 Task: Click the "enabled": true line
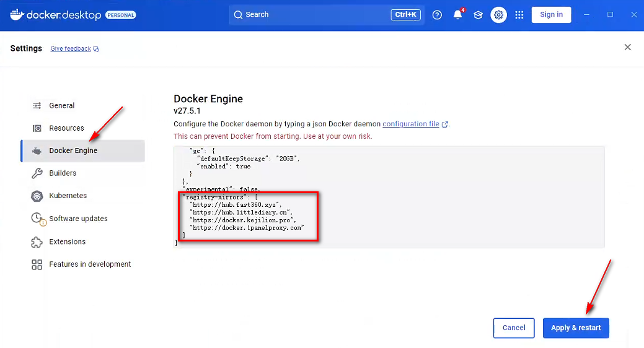point(224,167)
